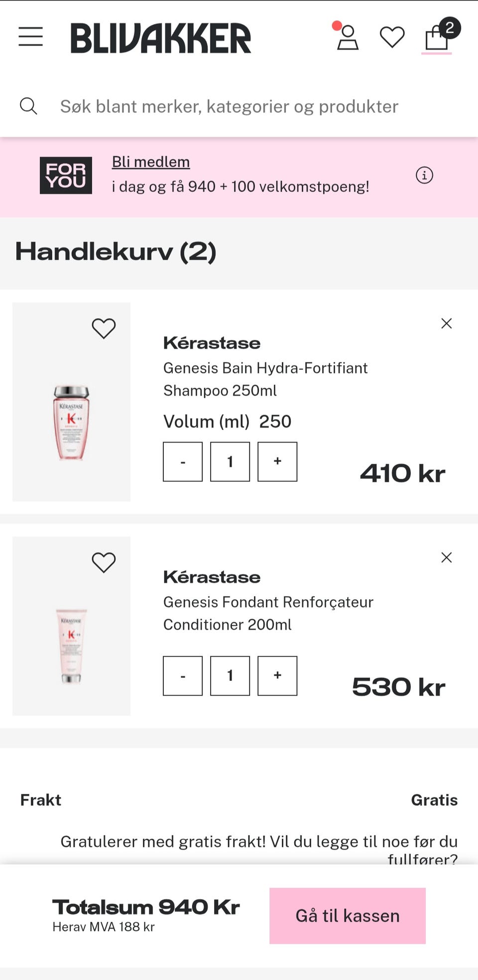Open the For You membership badge
This screenshot has width=478, height=980.
(x=66, y=175)
